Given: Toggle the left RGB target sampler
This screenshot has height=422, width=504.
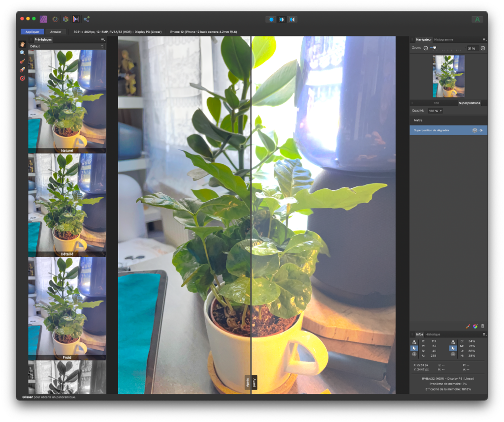Looking at the screenshot, I should pyautogui.click(x=414, y=354).
